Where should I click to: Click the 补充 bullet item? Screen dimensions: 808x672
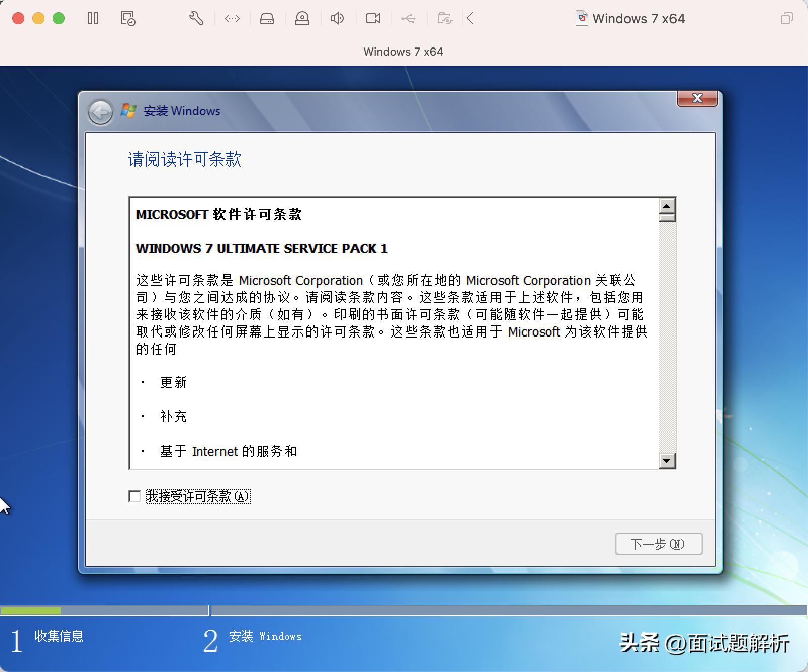tap(173, 417)
